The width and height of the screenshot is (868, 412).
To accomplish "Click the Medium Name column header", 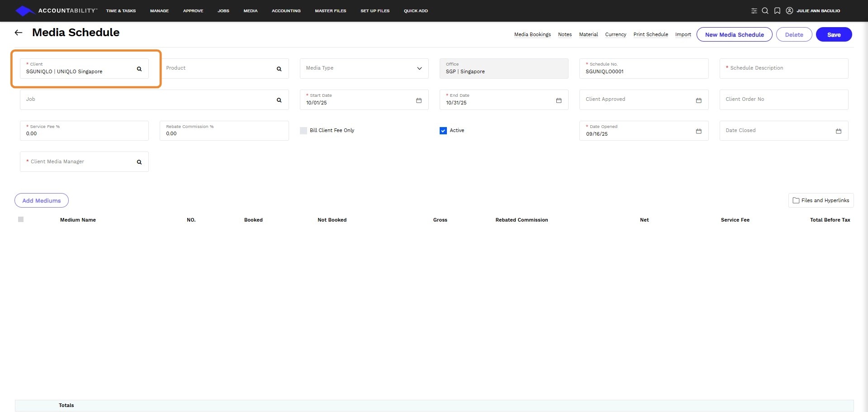I will pos(78,220).
